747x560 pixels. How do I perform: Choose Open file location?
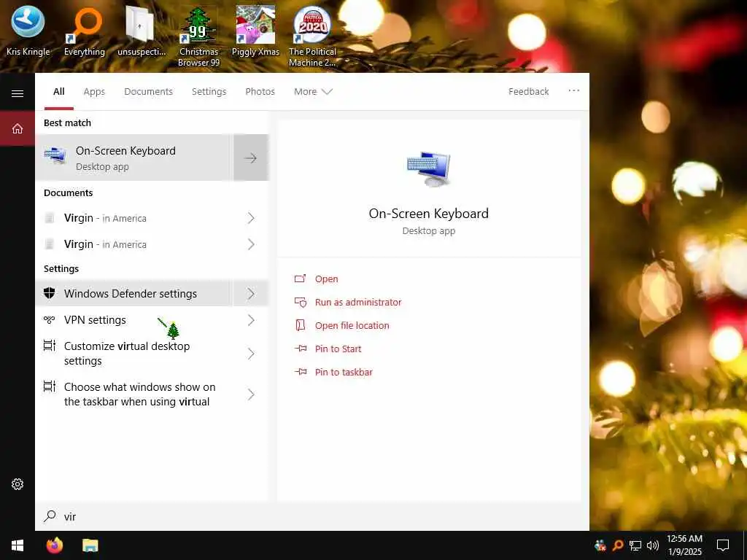pyautogui.click(x=352, y=326)
